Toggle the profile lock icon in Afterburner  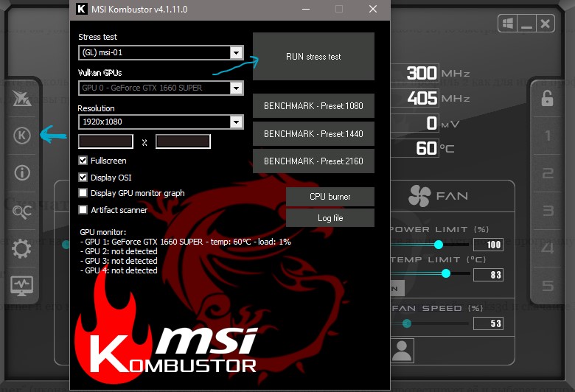547,98
